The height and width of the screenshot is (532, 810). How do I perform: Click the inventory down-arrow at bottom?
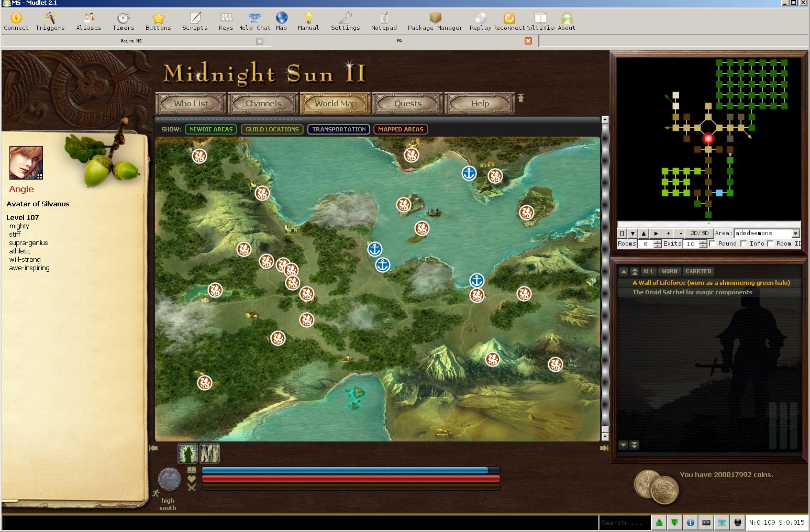(623, 445)
